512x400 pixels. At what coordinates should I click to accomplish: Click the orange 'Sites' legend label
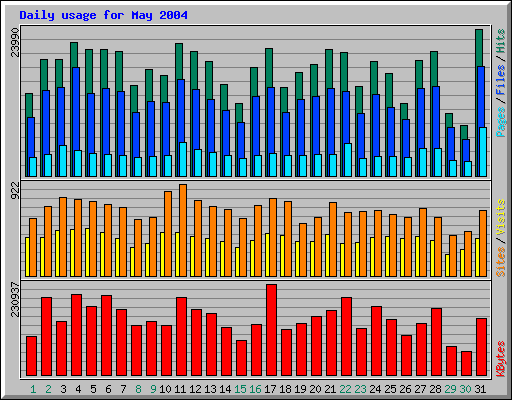500,262
